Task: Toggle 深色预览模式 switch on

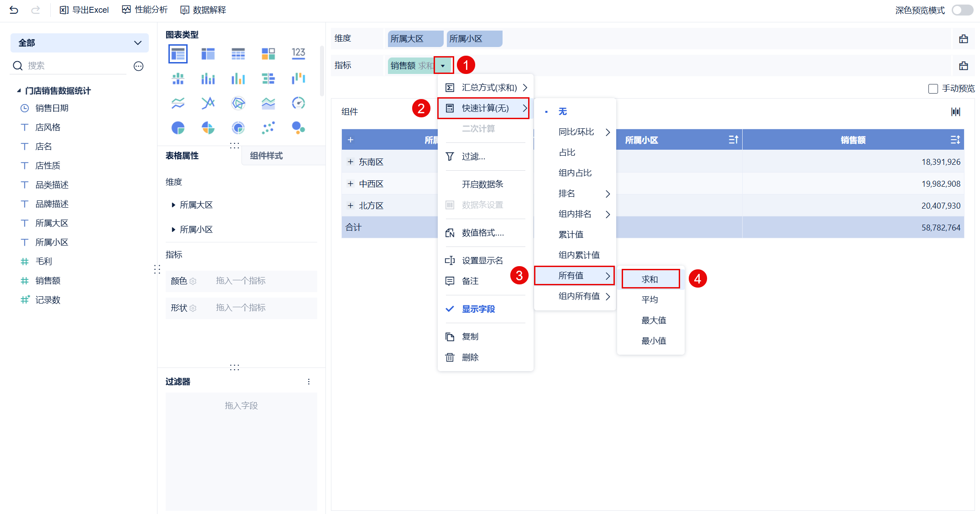Action: click(962, 10)
